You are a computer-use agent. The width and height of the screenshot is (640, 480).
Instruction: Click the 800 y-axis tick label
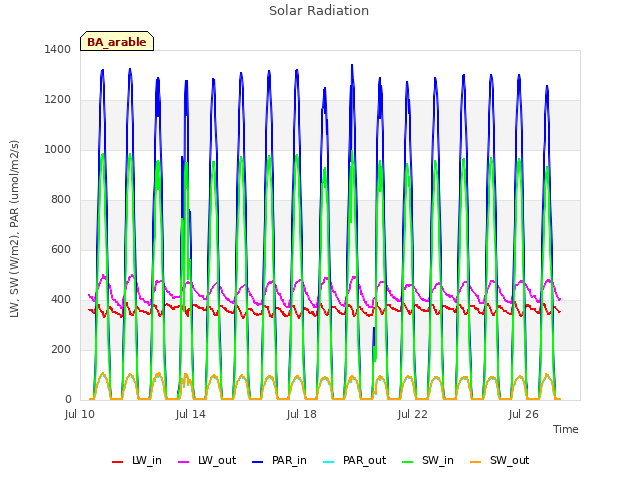(61, 200)
